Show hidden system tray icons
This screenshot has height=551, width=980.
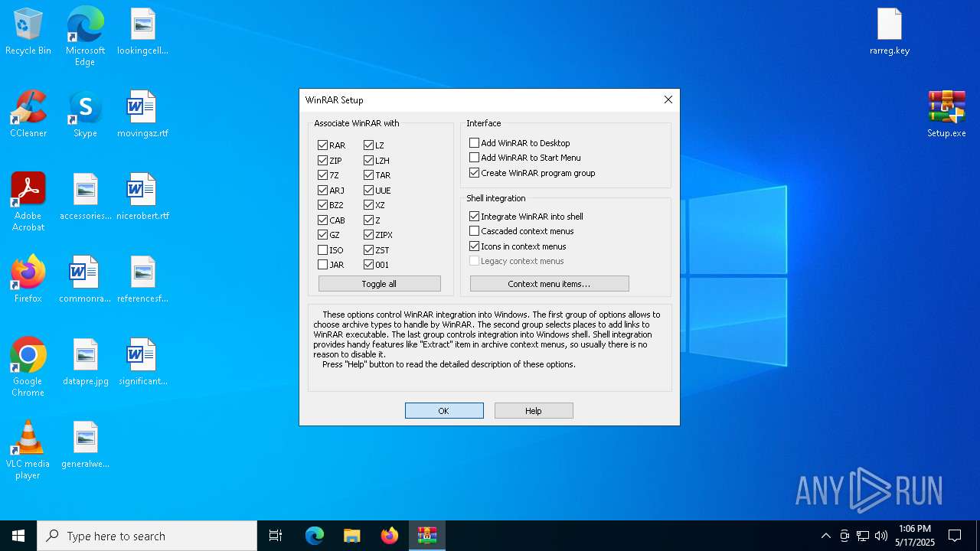[x=825, y=536]
